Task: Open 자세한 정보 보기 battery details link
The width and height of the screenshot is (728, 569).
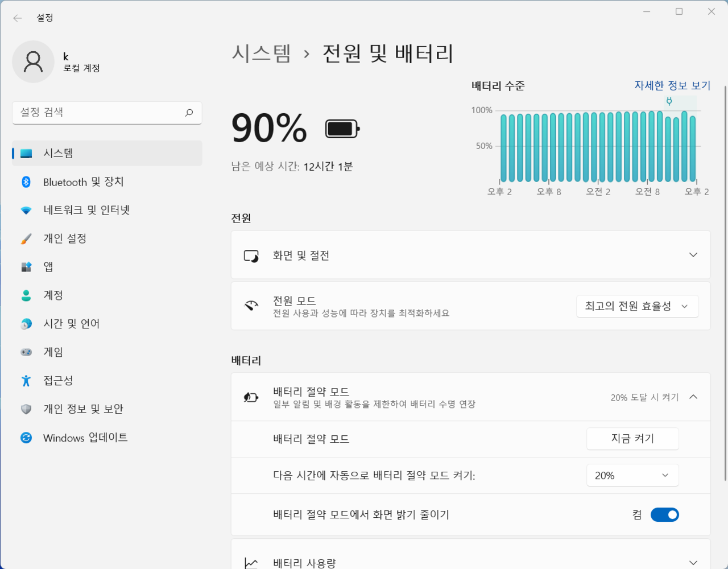Action: (x=672, y=85)
